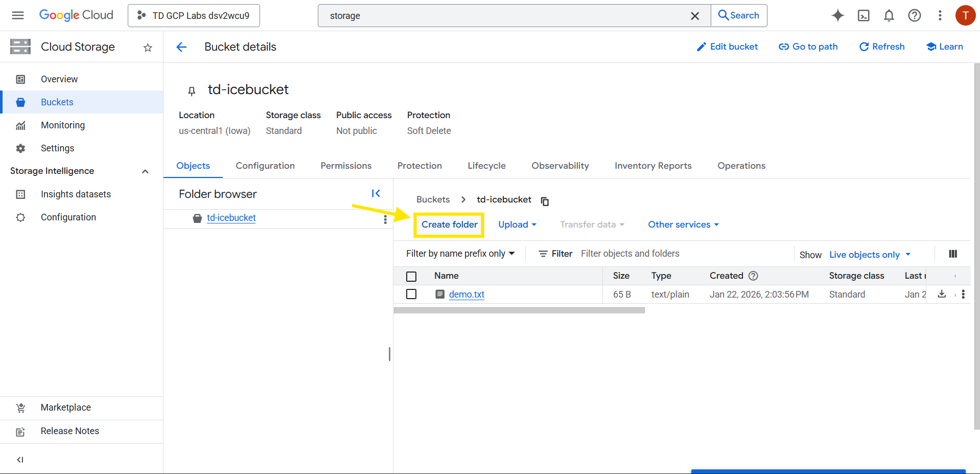This screenshot has height=474, width=980.
Task: Tick the select-all checkbox in header
Action: point(411,276)
